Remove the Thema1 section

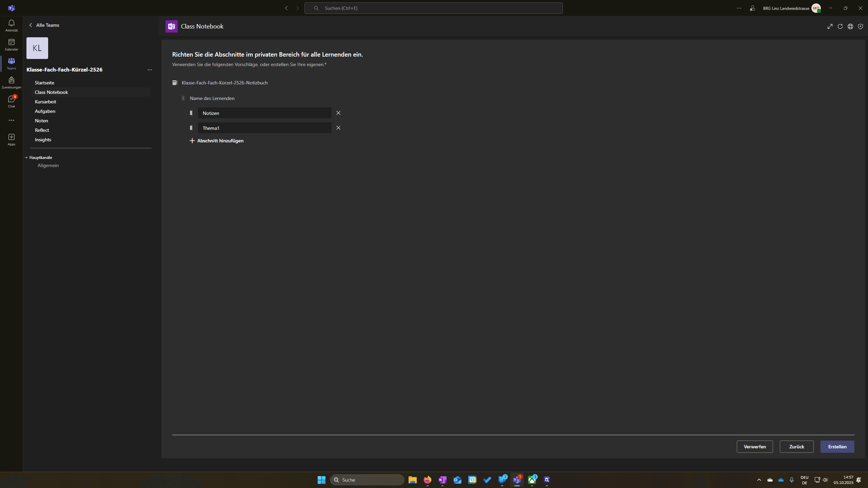pos(338,128)
